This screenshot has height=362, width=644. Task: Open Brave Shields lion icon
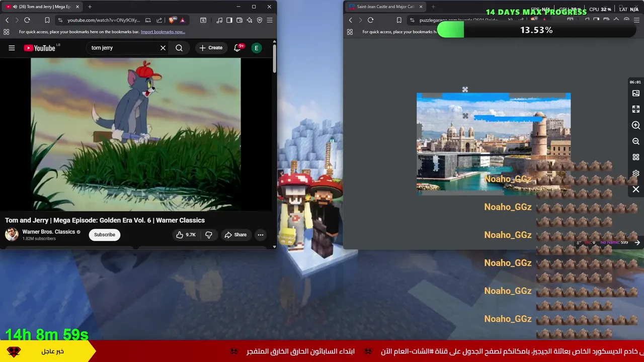(x=172, y=20)
